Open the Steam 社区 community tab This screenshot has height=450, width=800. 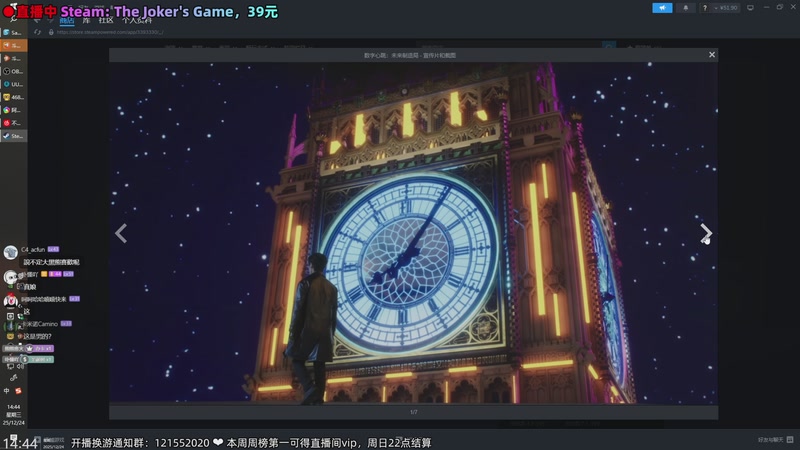(106, 20)
